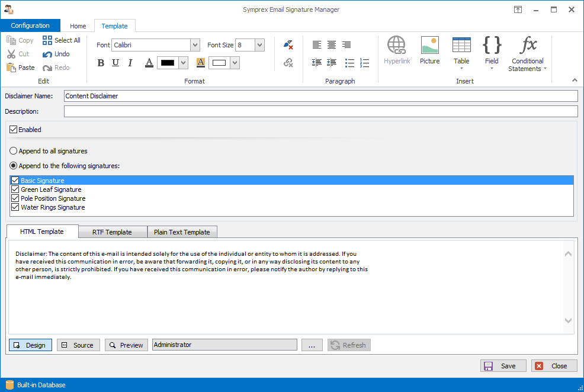Align paragraph text left
The height and width of the screenshot is (392, 584).
317,44
